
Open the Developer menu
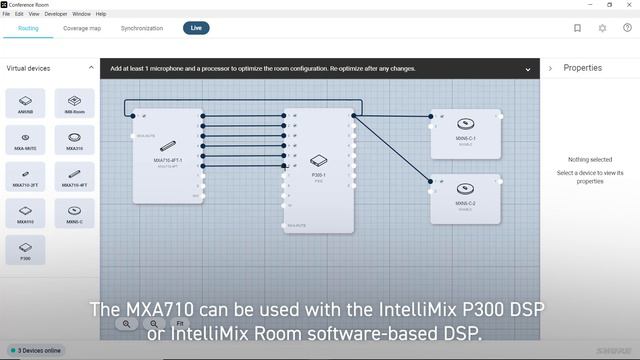pos(56,14)
